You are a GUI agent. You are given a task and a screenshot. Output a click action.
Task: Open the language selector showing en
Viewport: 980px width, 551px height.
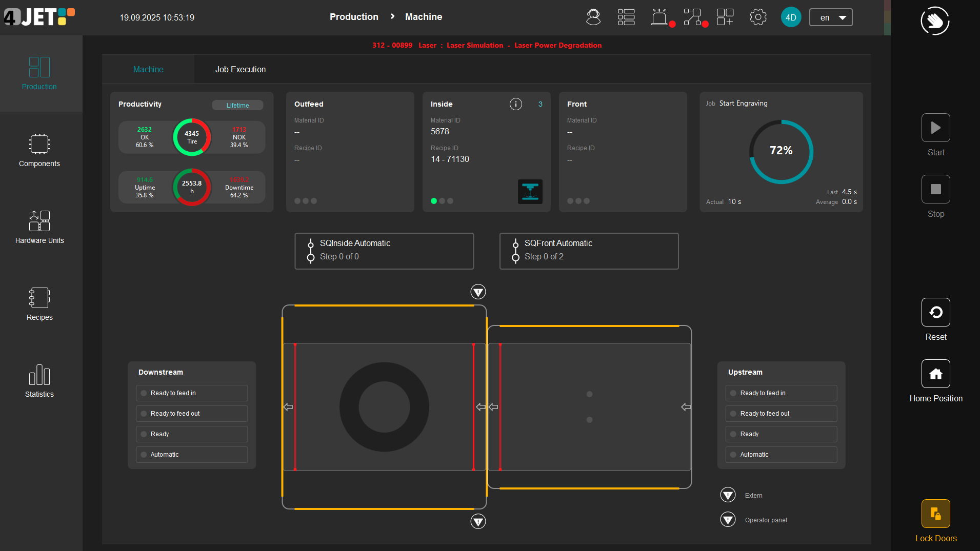click(x=830, y=17)
